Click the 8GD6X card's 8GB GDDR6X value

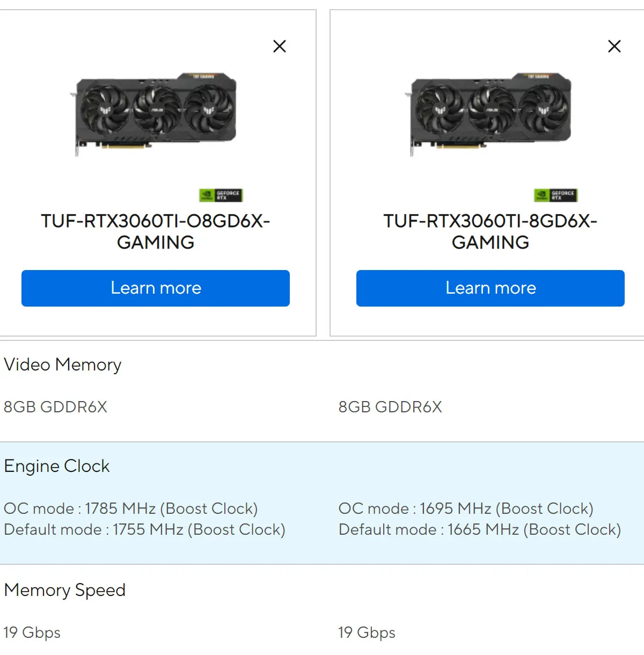[391, 407]
